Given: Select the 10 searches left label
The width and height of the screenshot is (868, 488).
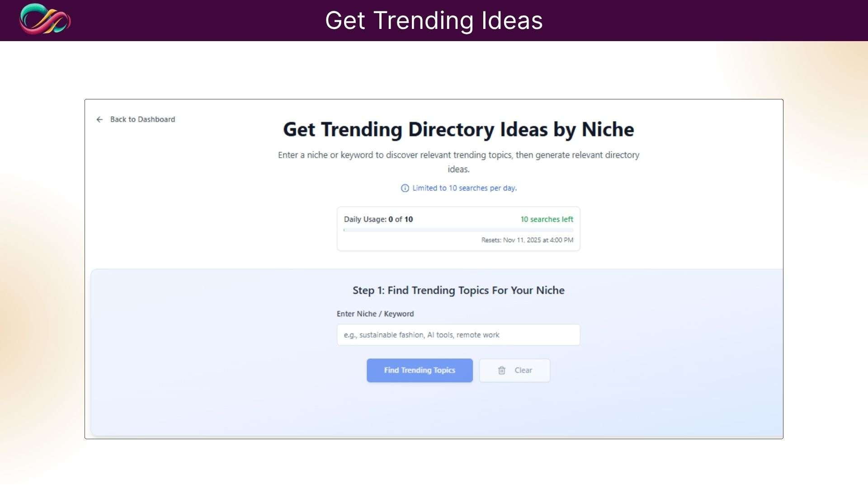Looking at the screenshot, I should point(547,219).
